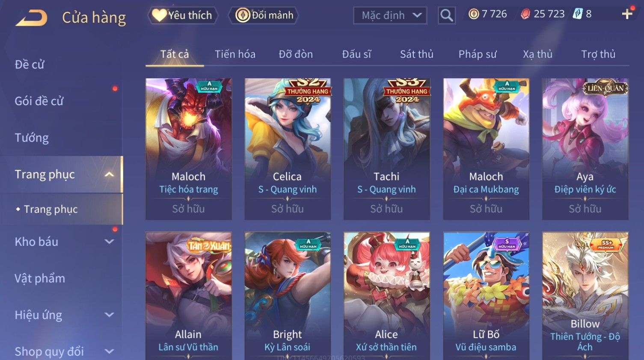Viewport: 644px width, 360px height.
Task: Click the blue voucher ticket icon
Action: pos(578,14)
